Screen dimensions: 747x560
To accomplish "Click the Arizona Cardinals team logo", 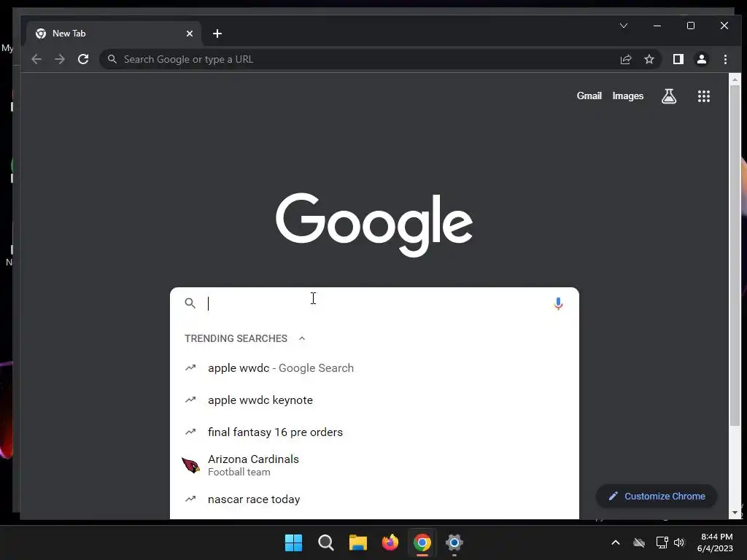I will (191, 465).
